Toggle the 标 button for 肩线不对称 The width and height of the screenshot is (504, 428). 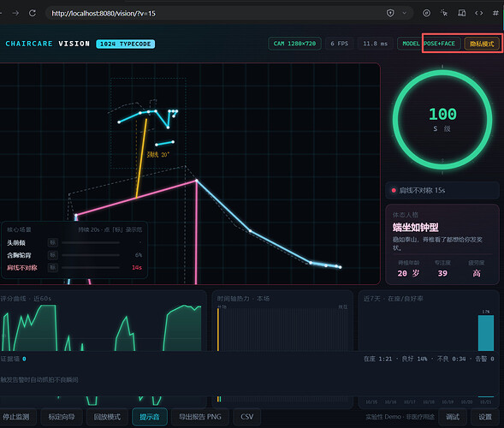coord(53,267)
